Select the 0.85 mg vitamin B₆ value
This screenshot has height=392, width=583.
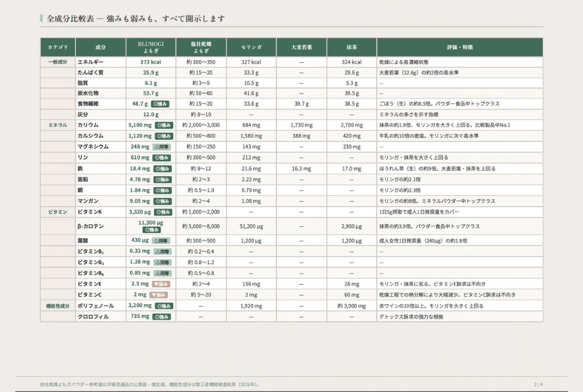point(140,273)
